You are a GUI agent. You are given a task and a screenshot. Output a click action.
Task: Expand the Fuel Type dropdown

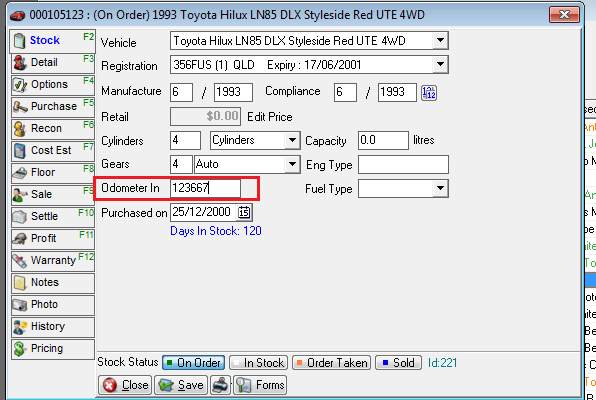(x=440, y=188)
